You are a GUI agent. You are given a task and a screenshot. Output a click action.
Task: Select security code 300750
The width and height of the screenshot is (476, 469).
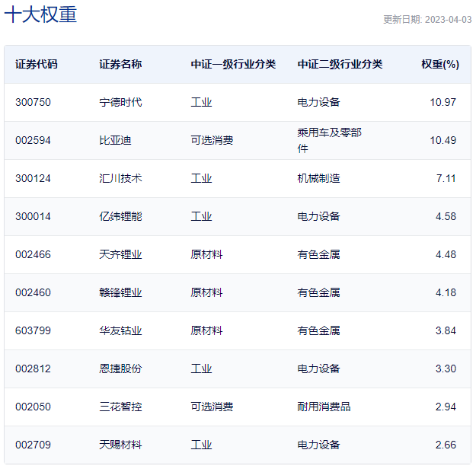pos(33,102)
